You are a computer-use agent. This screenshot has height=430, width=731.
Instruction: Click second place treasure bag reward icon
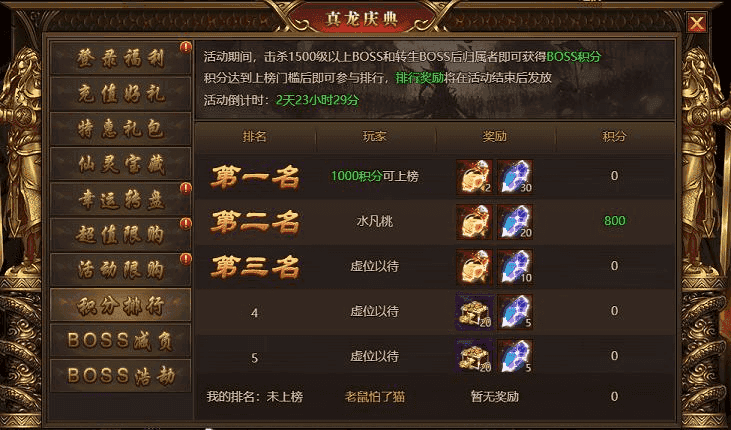pyautogui.click(x=474, y=222)
